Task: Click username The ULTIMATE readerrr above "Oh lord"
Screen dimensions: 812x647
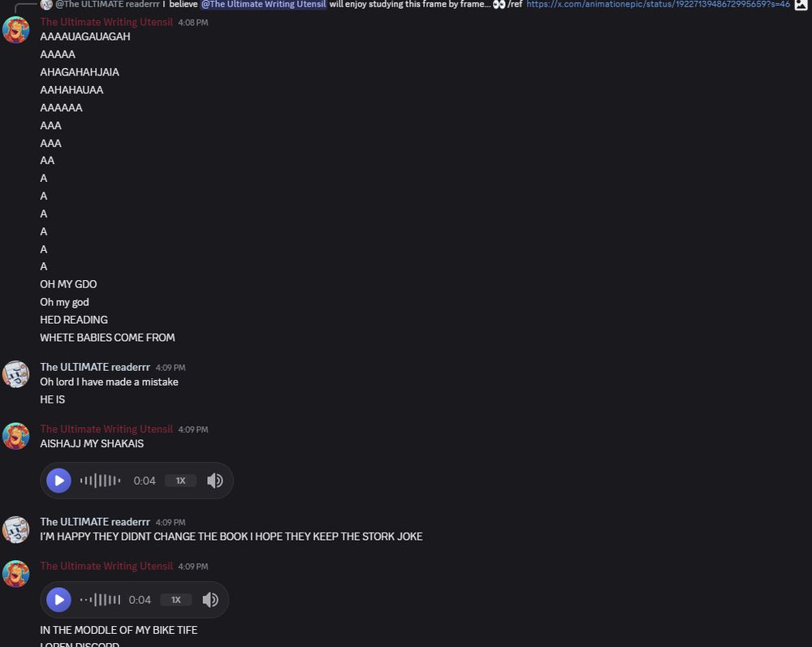Action: click(95, 367)
